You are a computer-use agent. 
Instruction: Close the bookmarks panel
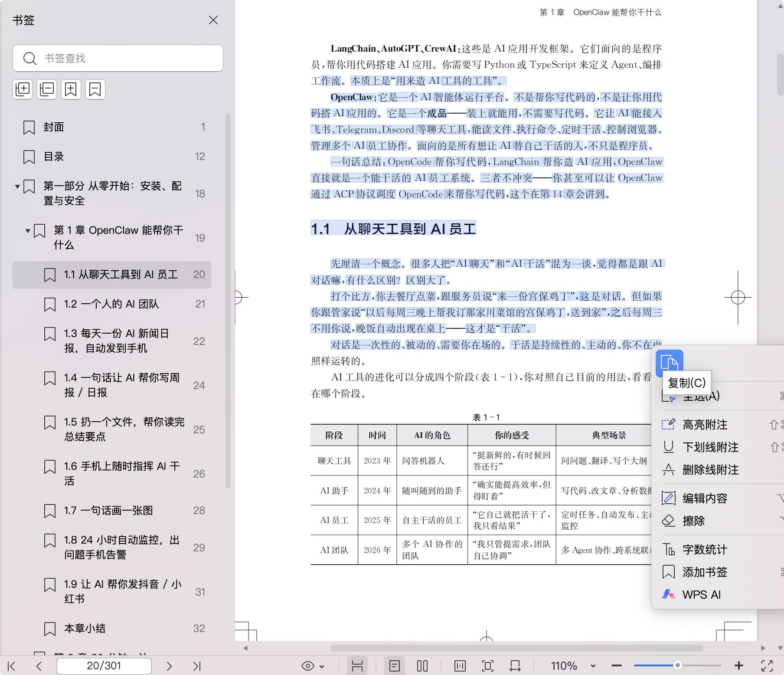[x=213, y=20]
